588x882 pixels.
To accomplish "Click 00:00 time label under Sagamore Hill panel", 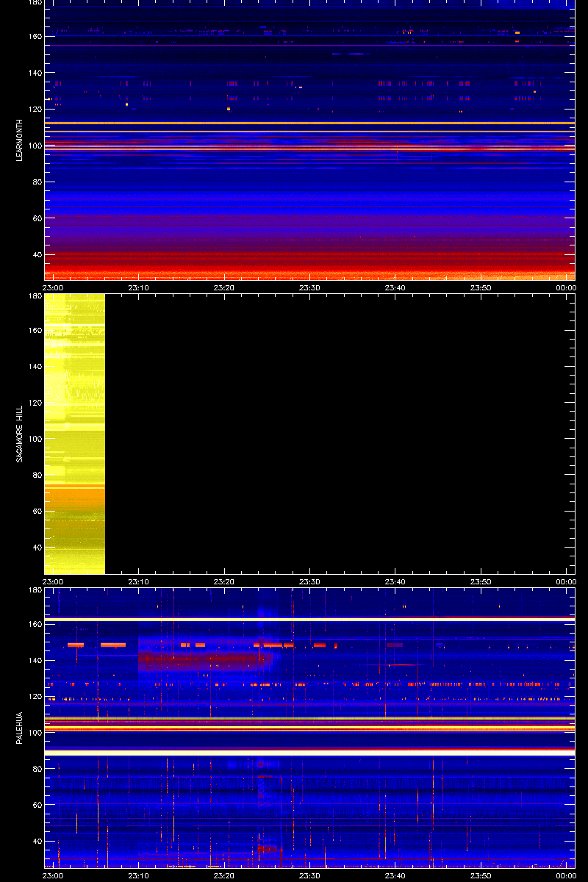I will (565, 581).
